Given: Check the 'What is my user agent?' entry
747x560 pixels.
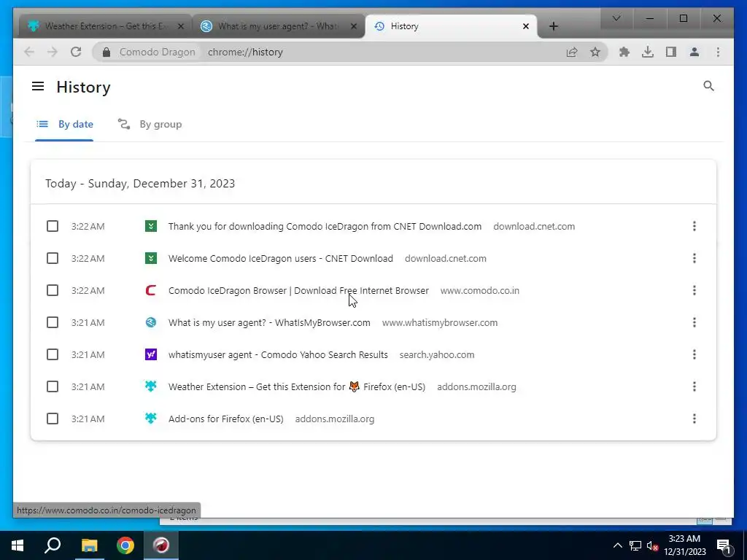Looking at the screenshot, I should (53, 322).
